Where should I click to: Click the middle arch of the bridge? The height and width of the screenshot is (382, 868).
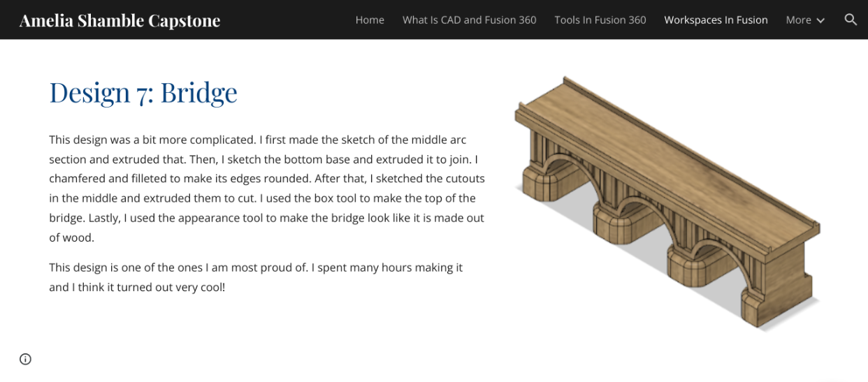click(x=632, y=214)
